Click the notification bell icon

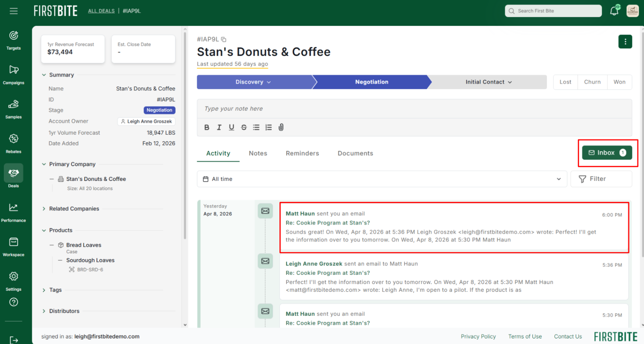click(614, 11)
